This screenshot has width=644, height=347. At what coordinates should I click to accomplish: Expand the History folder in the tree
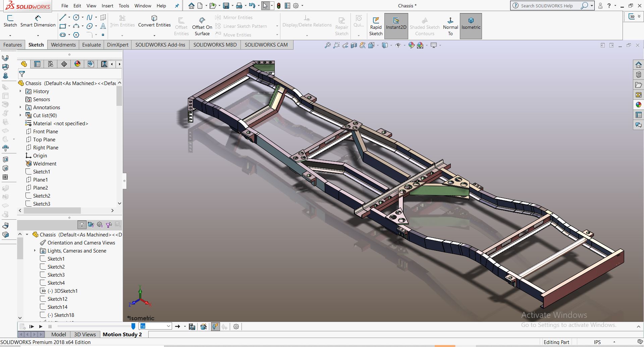click(x=20, y=91)
